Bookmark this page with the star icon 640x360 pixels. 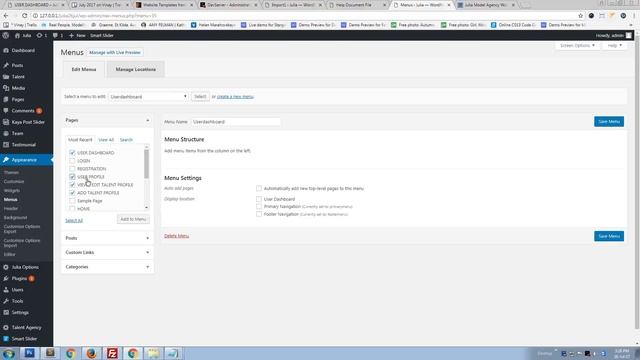pyautogui.click(x=580, y=16)
